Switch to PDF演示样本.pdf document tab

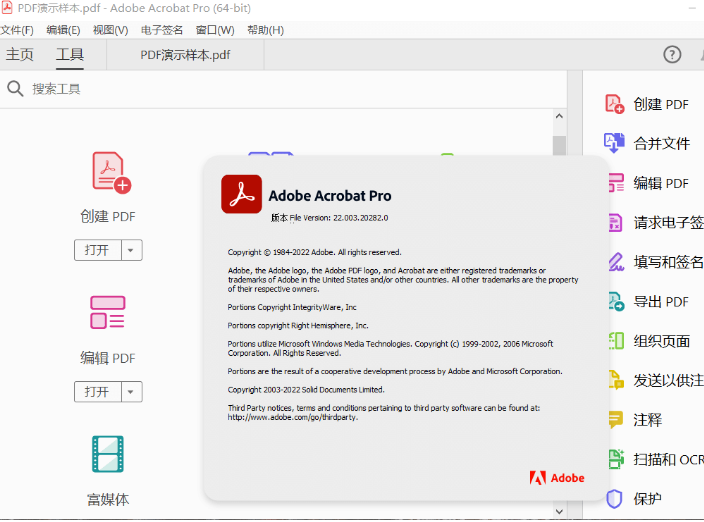(x=185, y=55)
